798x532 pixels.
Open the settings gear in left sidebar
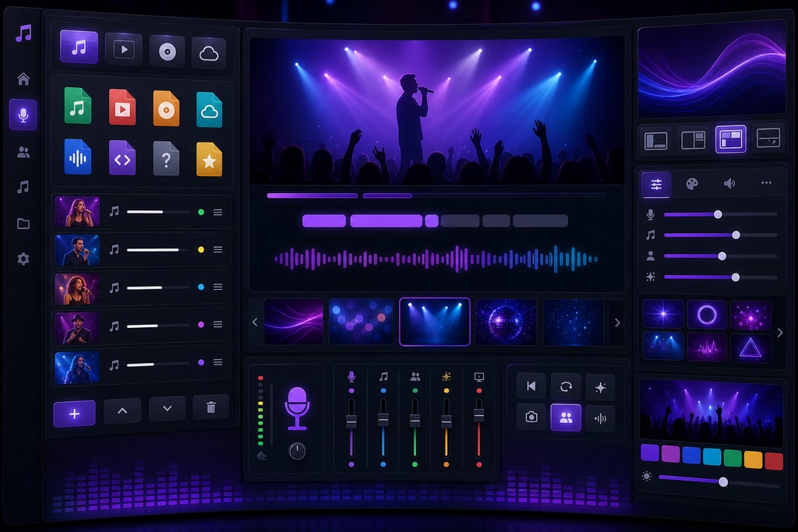click(23, 259)
